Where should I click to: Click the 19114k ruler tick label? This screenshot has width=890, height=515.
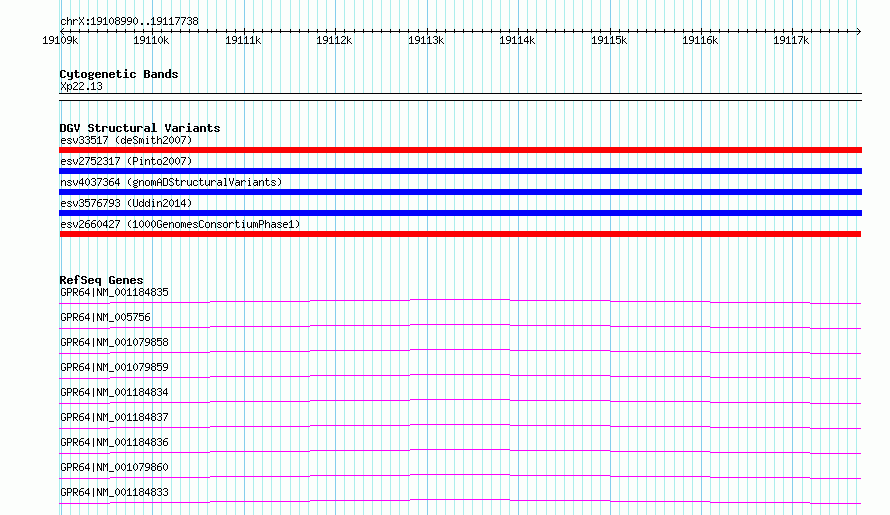[x=517, y=40]
